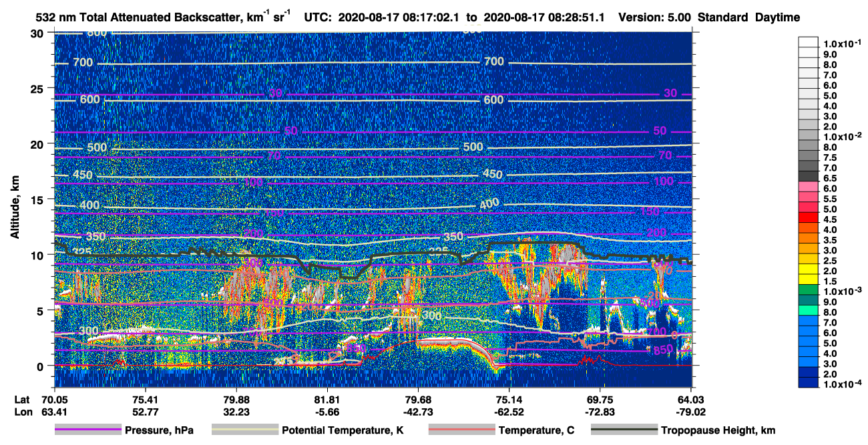The height and width of the screenshot is (445, 868).
Task: Click the yellow colorbar swatch beside '1.5'
Action: [809, 281]
